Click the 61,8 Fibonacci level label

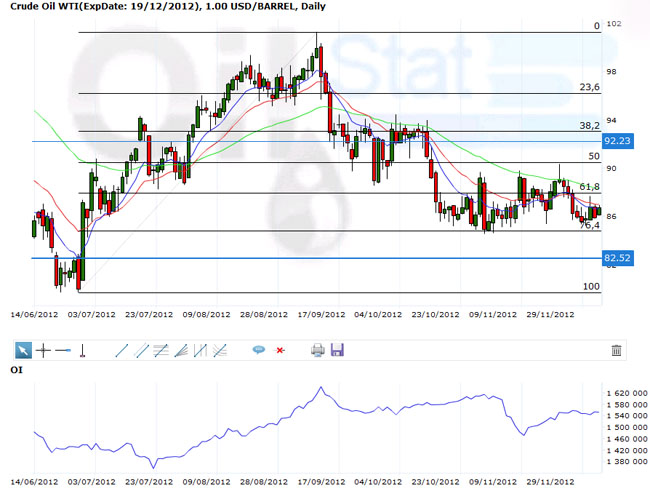(589, 187)
